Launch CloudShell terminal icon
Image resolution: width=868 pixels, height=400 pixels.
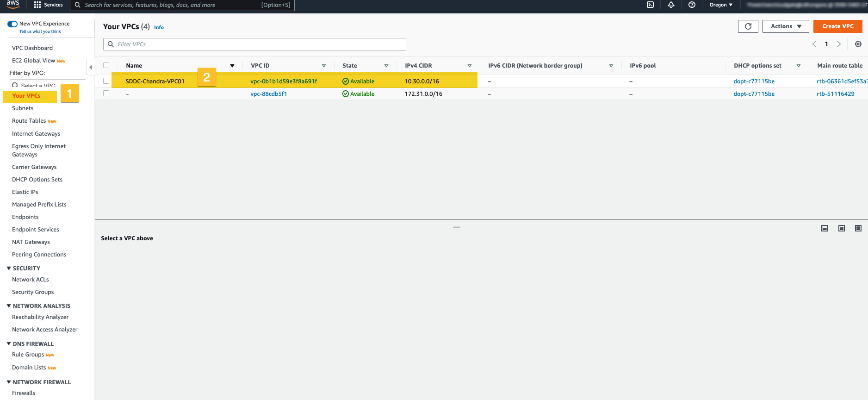tap(650, 5)
